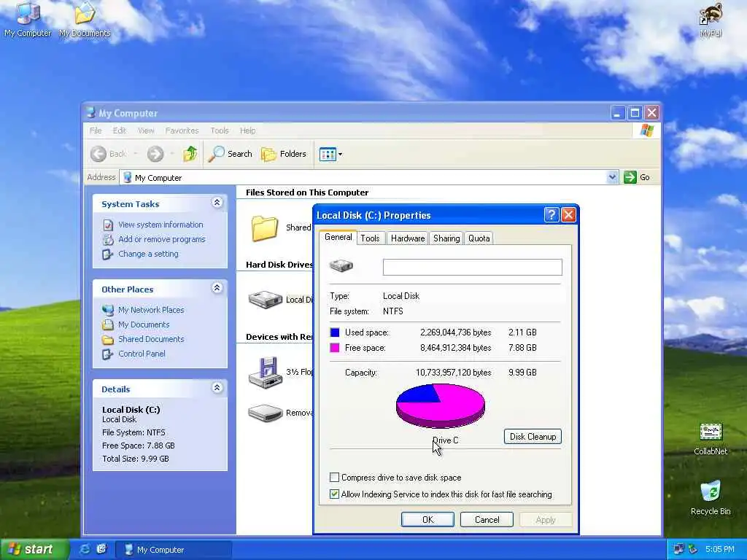Enable Compress drive to save disk space
Viewport: 747px width, 560px height.
pos(334,477)
